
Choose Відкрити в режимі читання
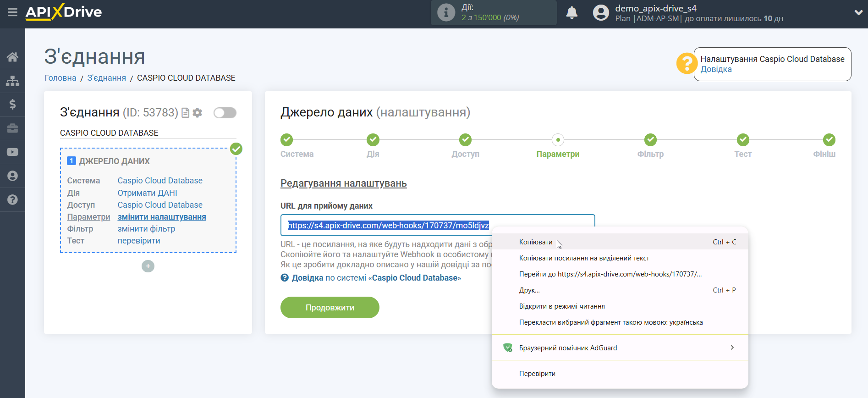[620, 306]
